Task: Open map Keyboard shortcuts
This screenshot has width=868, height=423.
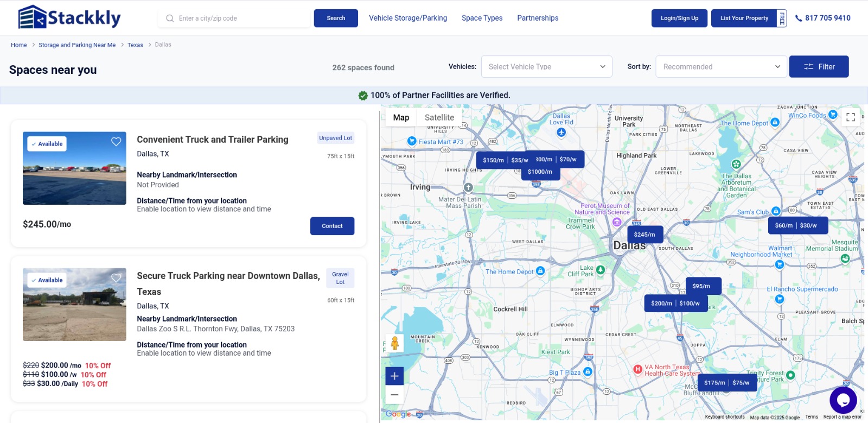Action: pos(725,417)
